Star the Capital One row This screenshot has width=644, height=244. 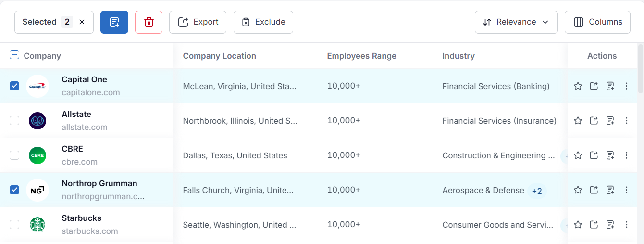point(578,86)
